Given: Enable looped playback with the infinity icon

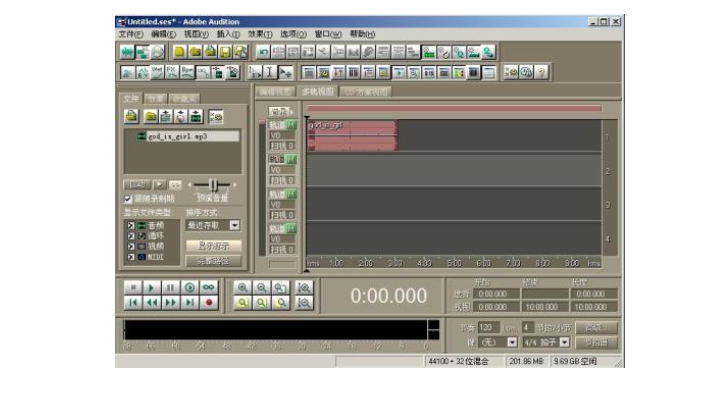Looking at the screenshot, I should (209, 287).
